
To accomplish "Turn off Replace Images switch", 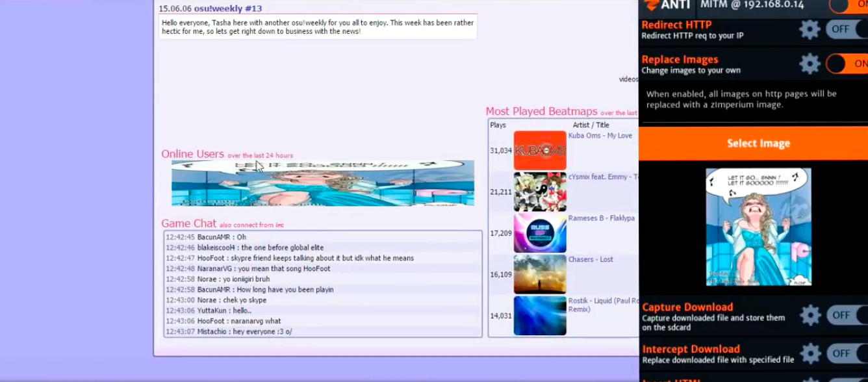I will pos(847,64).
